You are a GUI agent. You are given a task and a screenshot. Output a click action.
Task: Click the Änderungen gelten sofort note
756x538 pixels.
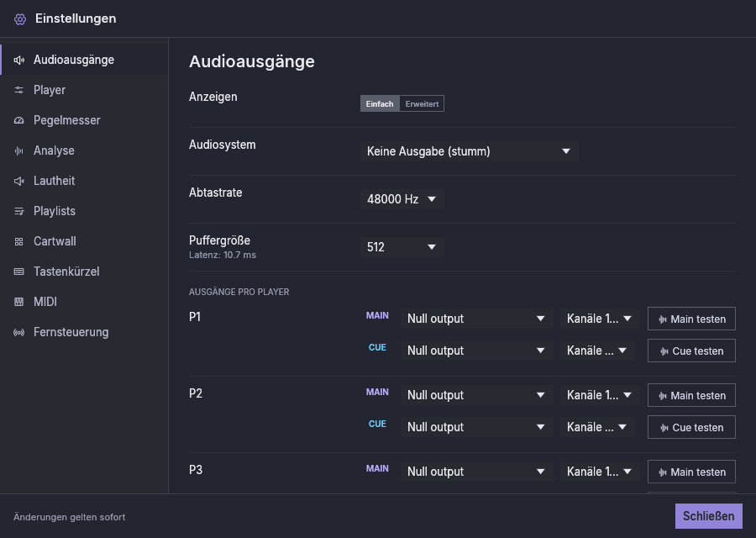pyautogui.click(x=70, y=517)
